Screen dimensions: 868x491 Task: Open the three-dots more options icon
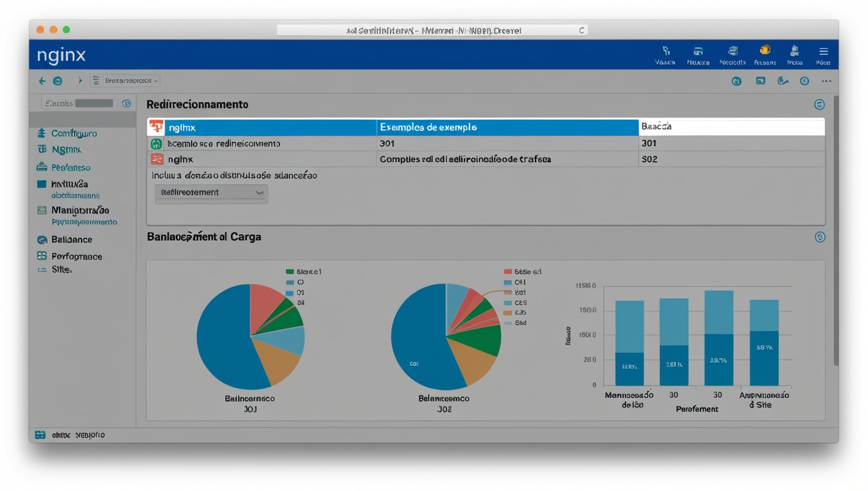click(827, 81)
